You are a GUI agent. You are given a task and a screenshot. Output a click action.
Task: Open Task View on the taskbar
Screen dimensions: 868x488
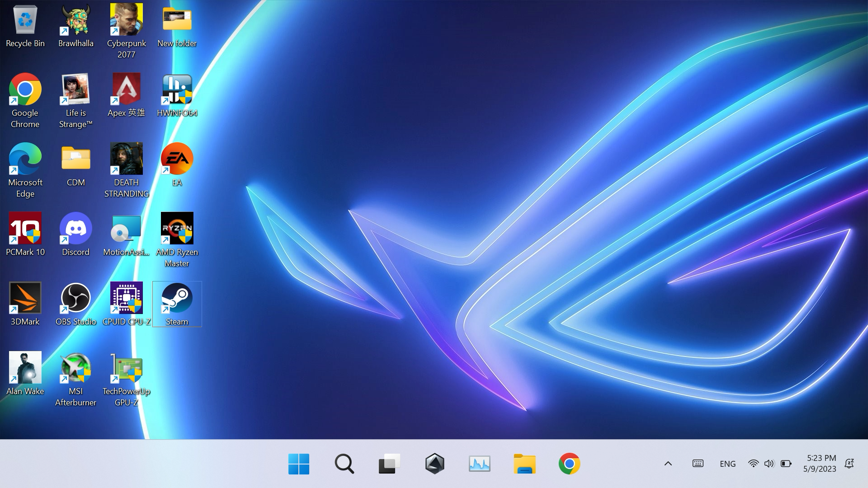389,464
